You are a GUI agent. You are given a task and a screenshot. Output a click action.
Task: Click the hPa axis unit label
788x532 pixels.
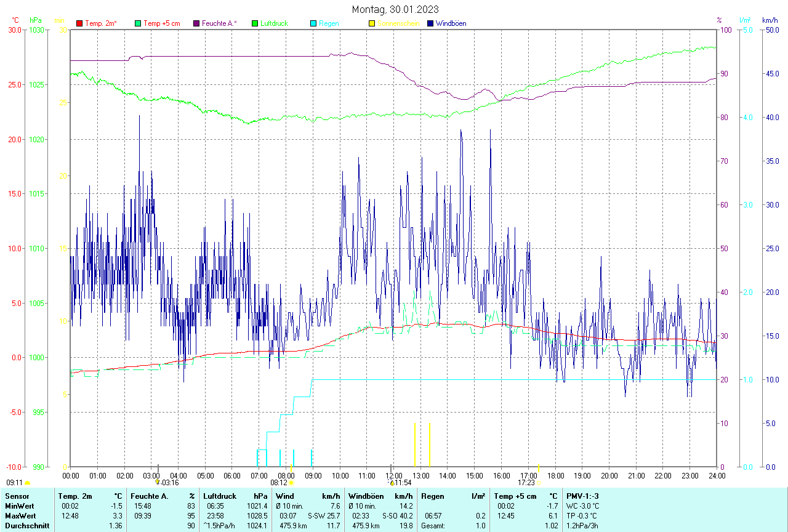tap(35, 20)
